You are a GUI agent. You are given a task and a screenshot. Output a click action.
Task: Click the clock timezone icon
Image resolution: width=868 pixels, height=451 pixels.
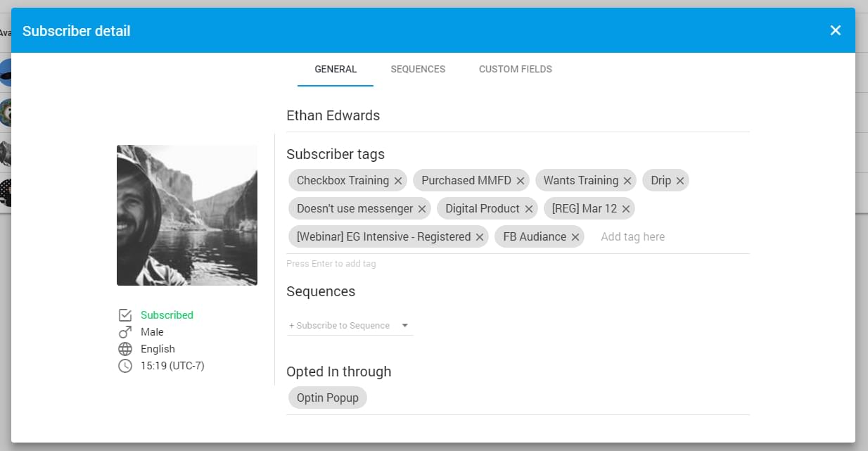(x=125, y=365)
